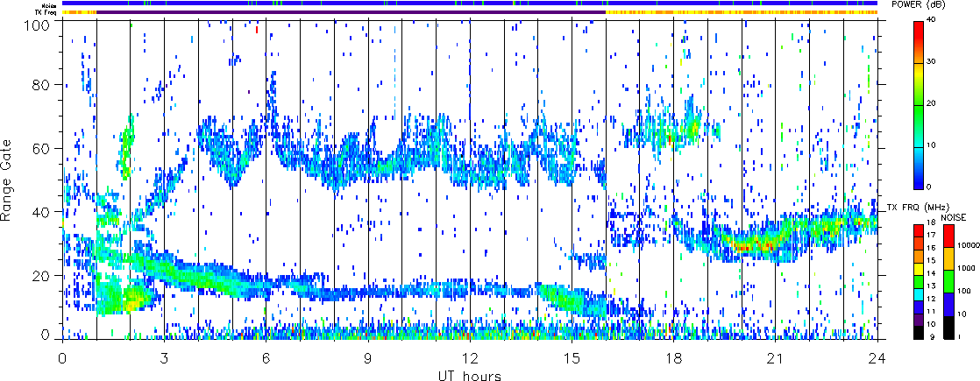Screen dimensions: 980x381
Task: Click the TX frequency scale label "13"
Action: (x=931, y=286)
